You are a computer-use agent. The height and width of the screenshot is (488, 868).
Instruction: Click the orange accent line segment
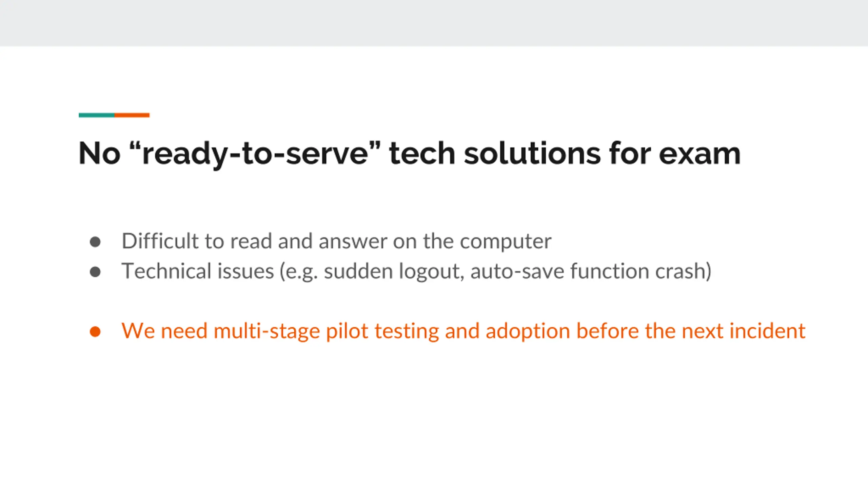(x=132, y=115)
